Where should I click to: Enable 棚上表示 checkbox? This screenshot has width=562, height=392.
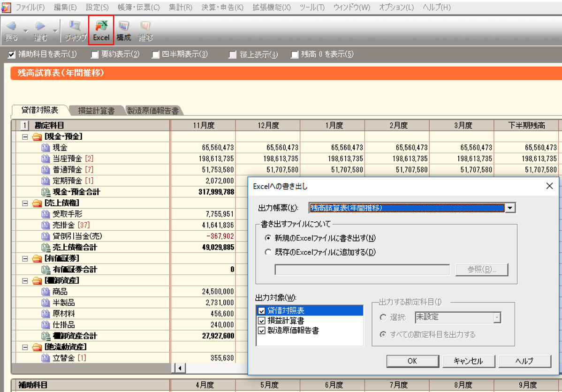(x=233, y=54)
